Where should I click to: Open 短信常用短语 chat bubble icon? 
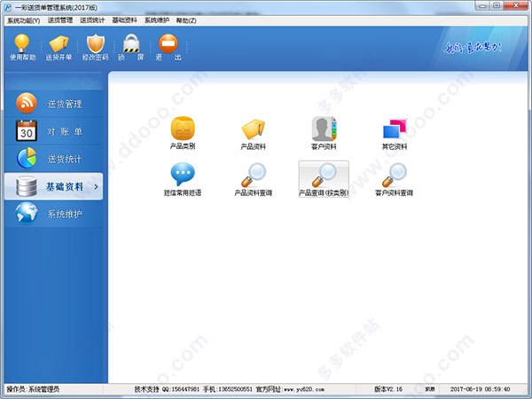(x=183, y=179)
